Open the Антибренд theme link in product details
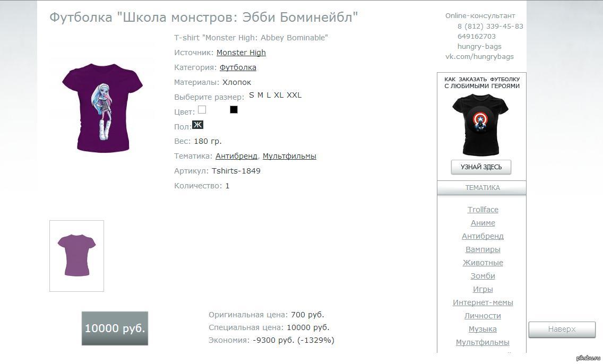 (237, 156)
